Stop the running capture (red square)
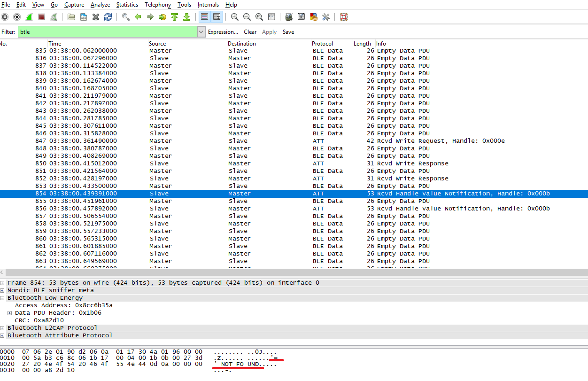This screenshot has height=381, width=588. pos(41,17)
